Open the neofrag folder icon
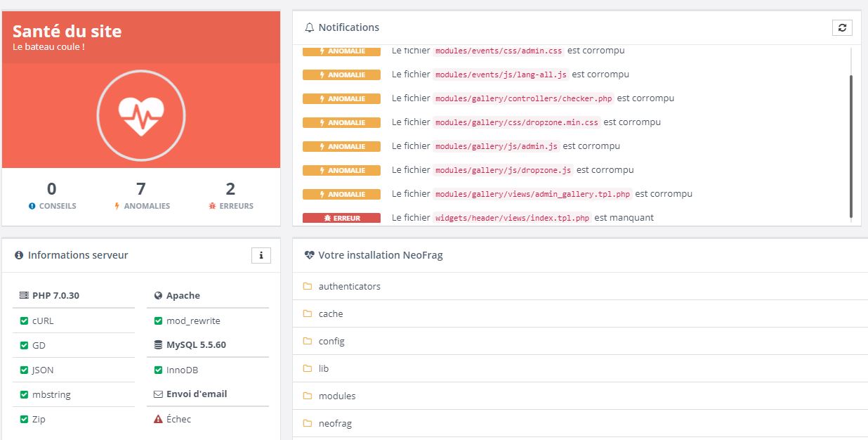Screen dimensions: 868x440 point(307,423)
